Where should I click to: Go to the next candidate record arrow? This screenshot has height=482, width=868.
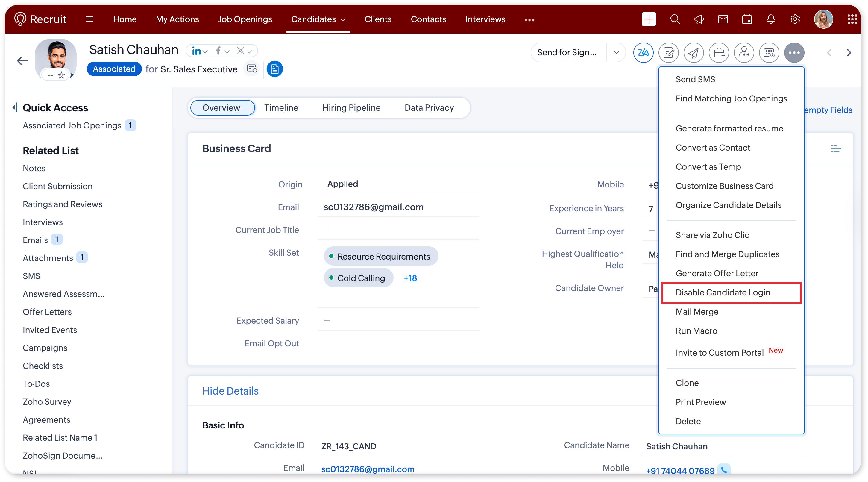849,53
